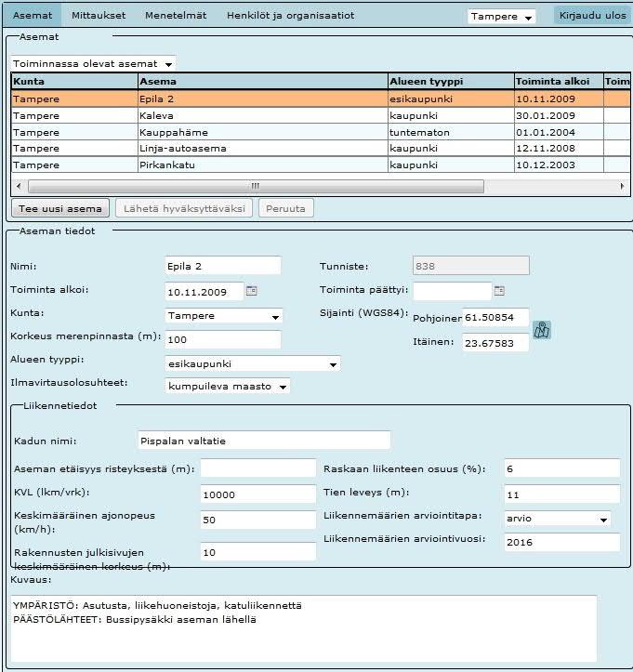This screenshot has width=633, height=672.
Task: Open the map location picker icon
Action: pos(542,330)
